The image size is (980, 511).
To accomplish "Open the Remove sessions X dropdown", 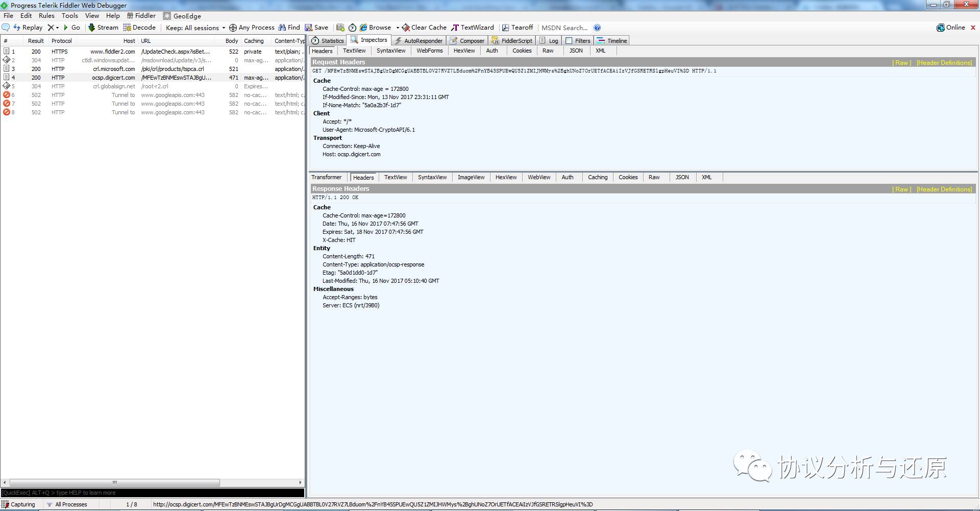I will tap(53, 28).
